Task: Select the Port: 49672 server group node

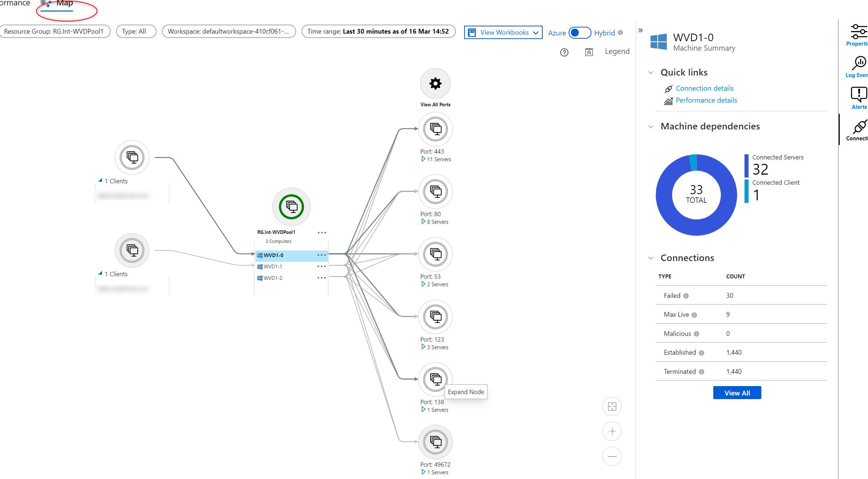Action: (435, 442)
